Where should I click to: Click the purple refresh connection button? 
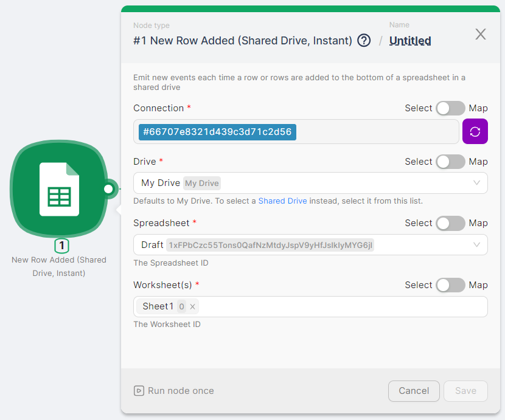pos(475,132)
